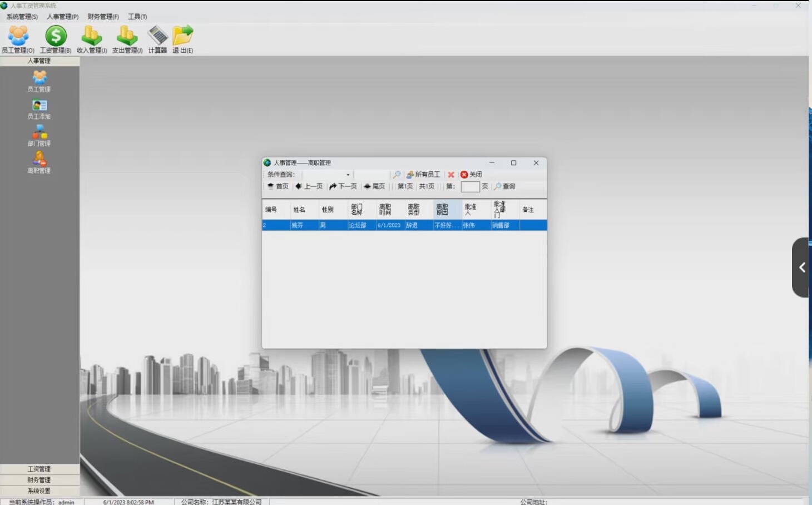812x505 pixels.
Task: Open 员工管理(O) in the top toolbar
Action: (x=18, y=39)
